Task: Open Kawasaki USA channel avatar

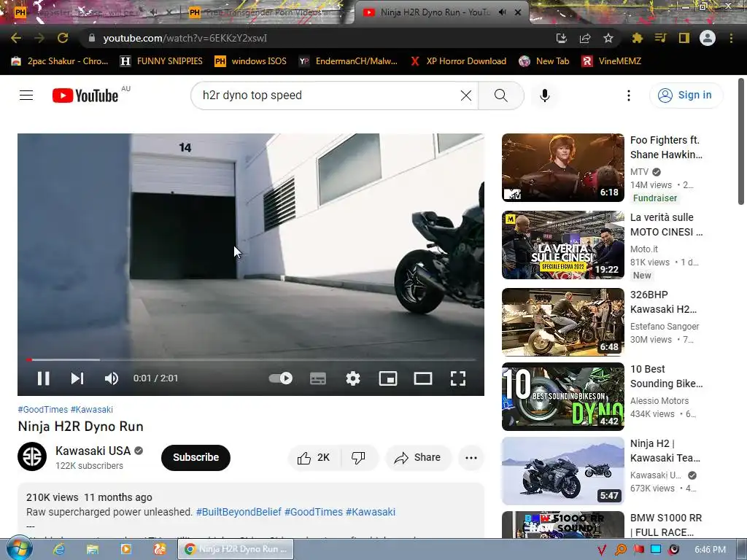Action: [x=32, y=456]
